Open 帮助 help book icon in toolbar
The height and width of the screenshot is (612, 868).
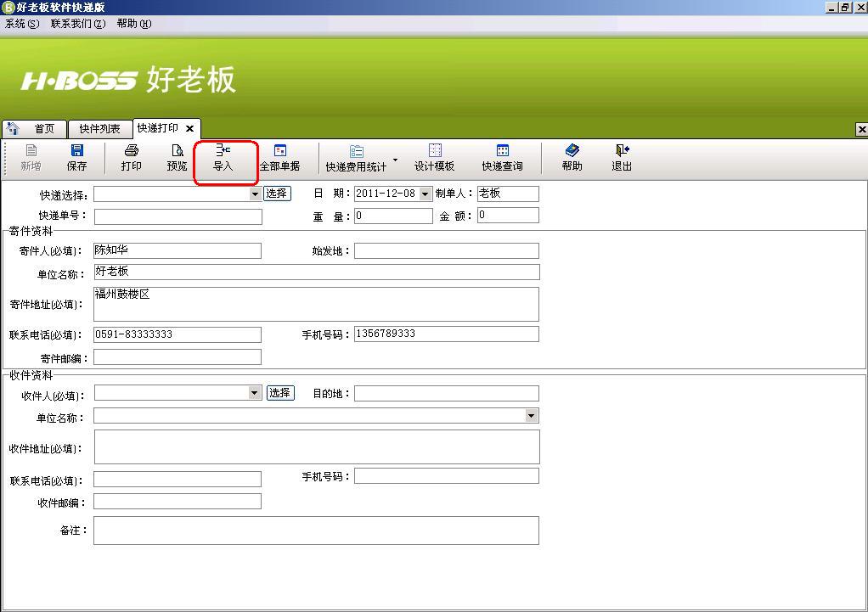(x=572, y=150)
